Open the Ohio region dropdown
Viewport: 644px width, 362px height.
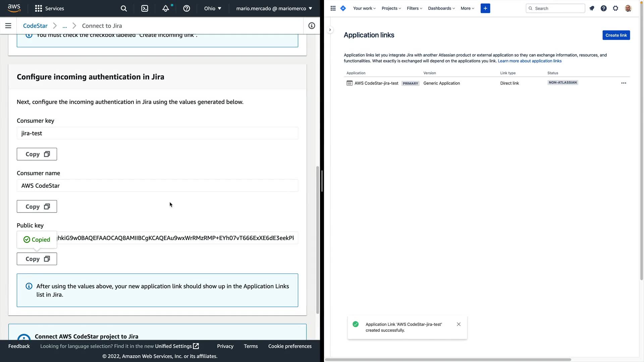(x=213, y=8)
